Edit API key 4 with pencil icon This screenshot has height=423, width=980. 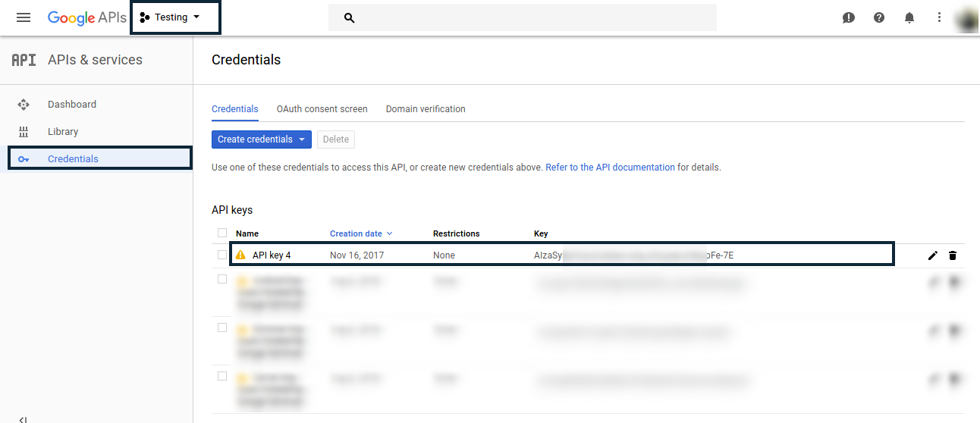point(933,255)
